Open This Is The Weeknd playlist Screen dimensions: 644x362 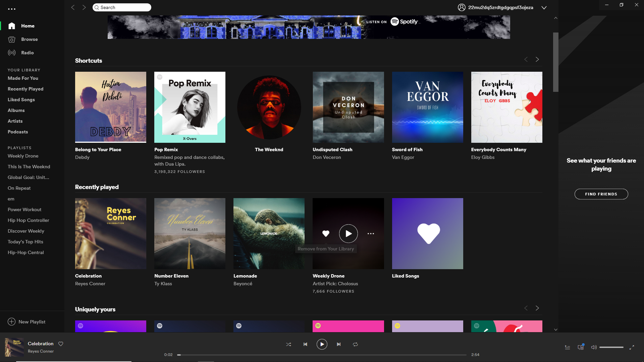[x=29, y=167]
